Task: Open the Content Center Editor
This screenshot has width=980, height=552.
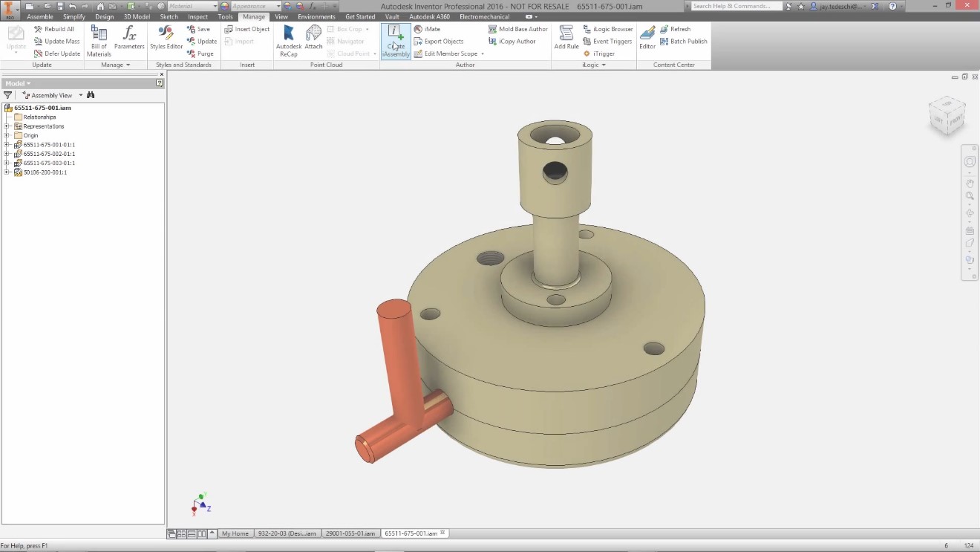Action: (x=647, y=38)
